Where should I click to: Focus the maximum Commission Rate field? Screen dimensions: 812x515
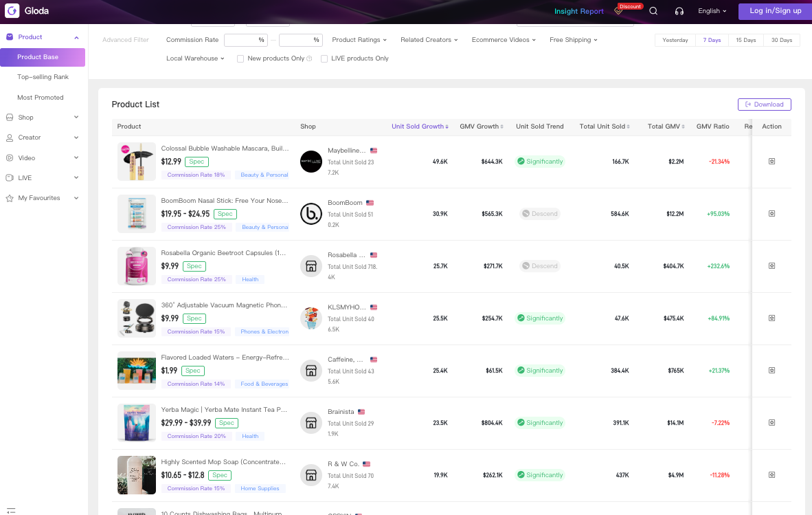tap(301, 40)
